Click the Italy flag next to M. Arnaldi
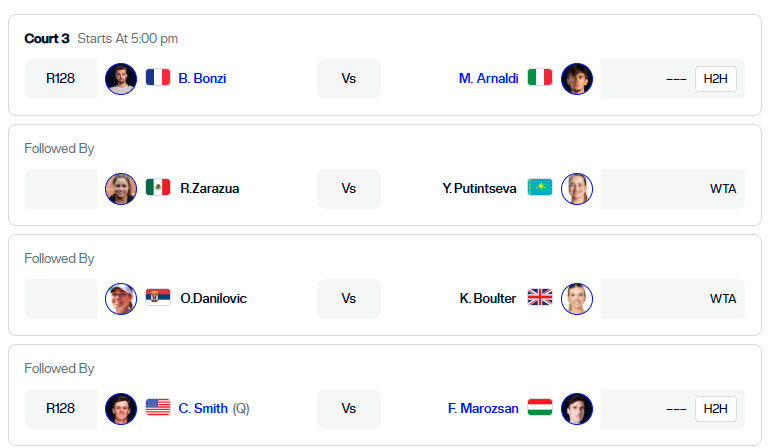Screen dimensions: 769x448 pos(540,78)
